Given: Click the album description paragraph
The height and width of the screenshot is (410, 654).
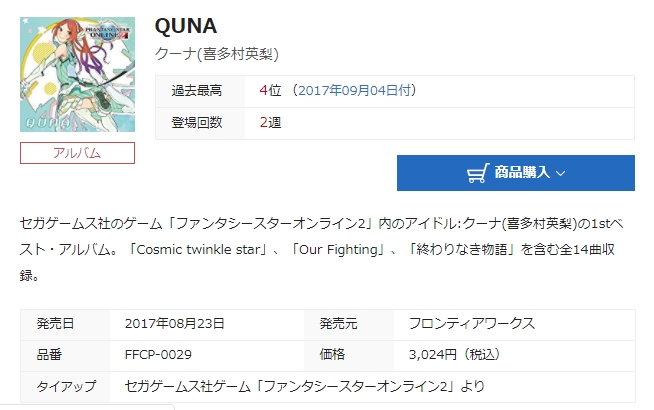Looking at the screenshot, I should (326, 247).
